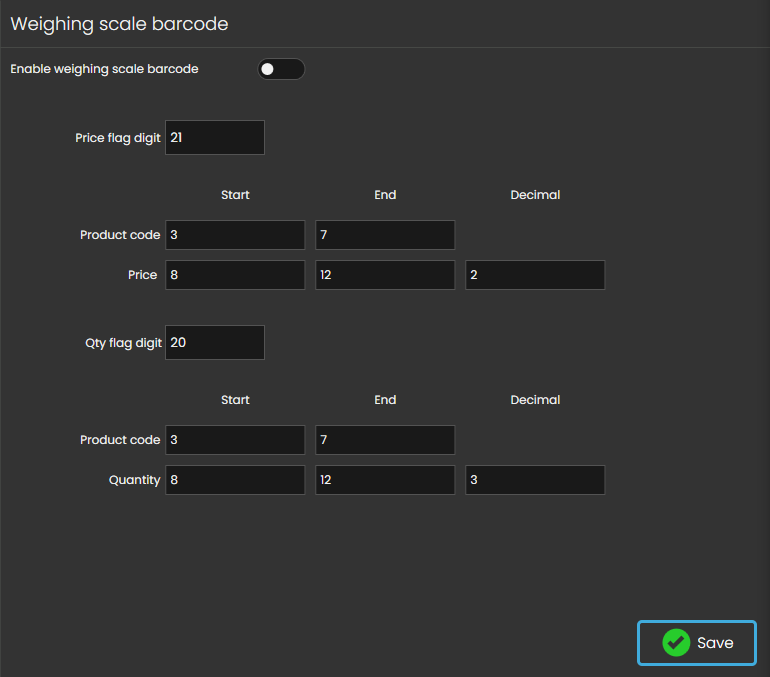The height and width of the screenshot is (677, 770).
Task: Click the Price Start input field
Action: (x=235, y=275)
